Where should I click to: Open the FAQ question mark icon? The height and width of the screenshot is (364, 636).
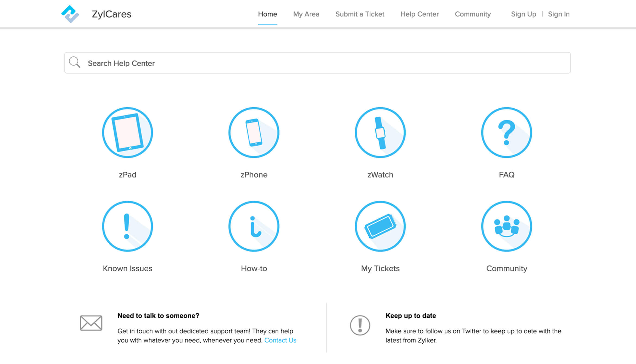click(x=507, y=133)
